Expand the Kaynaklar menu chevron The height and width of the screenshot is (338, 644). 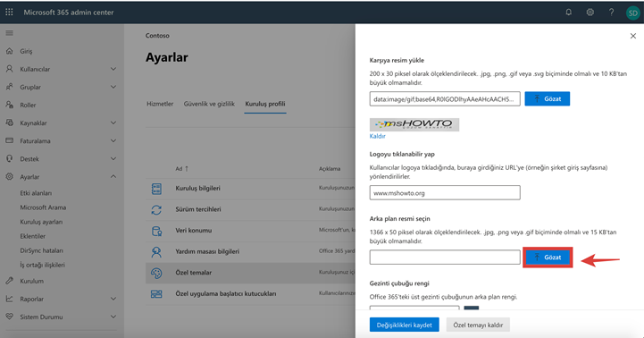tap(113, 123)
